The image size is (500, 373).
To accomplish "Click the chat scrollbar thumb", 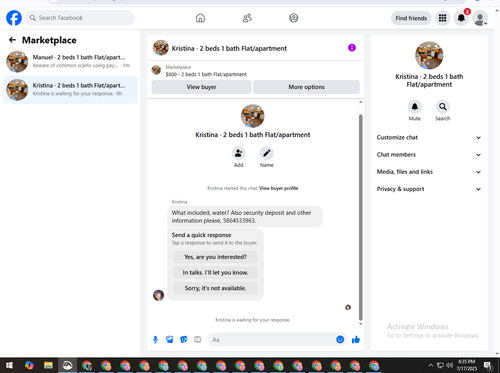I will tap(360, 217).
